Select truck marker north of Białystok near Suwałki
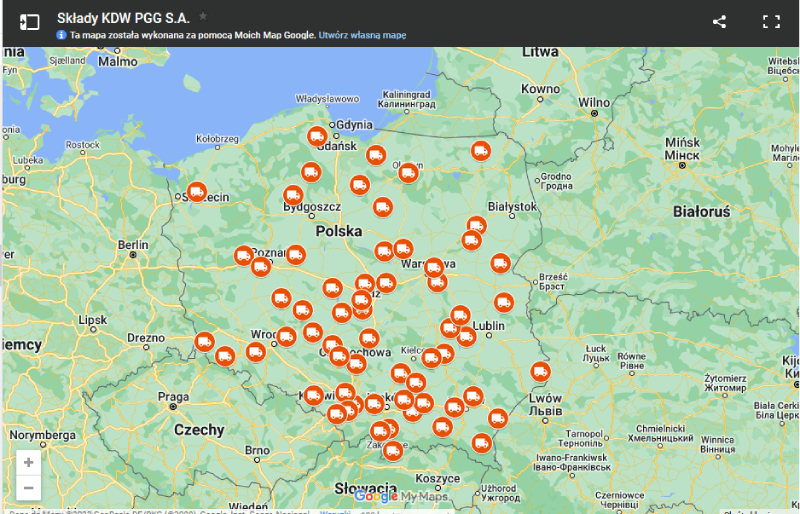The image size is (800, 514). [481, 151]
